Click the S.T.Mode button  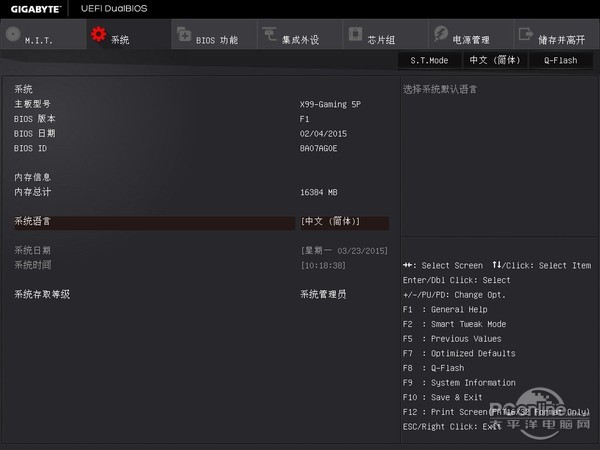click(429, 60)
